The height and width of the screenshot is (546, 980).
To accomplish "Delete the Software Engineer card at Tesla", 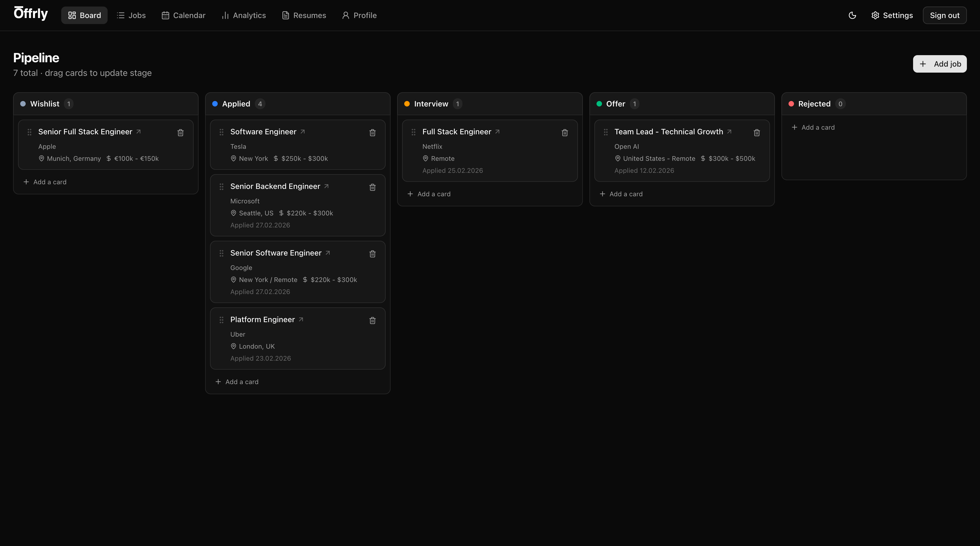I will coord(373,133).
